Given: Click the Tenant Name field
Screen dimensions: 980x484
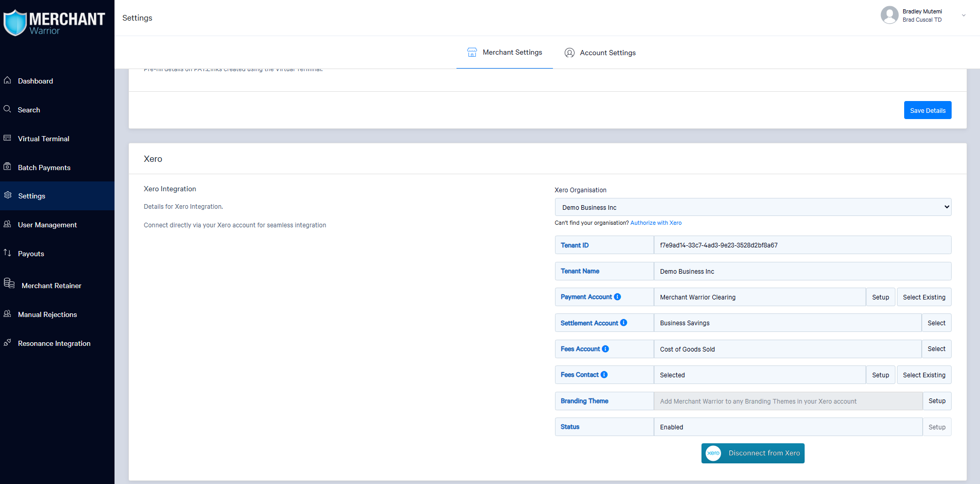Looking at the screenshot, I should click(803, 271).
